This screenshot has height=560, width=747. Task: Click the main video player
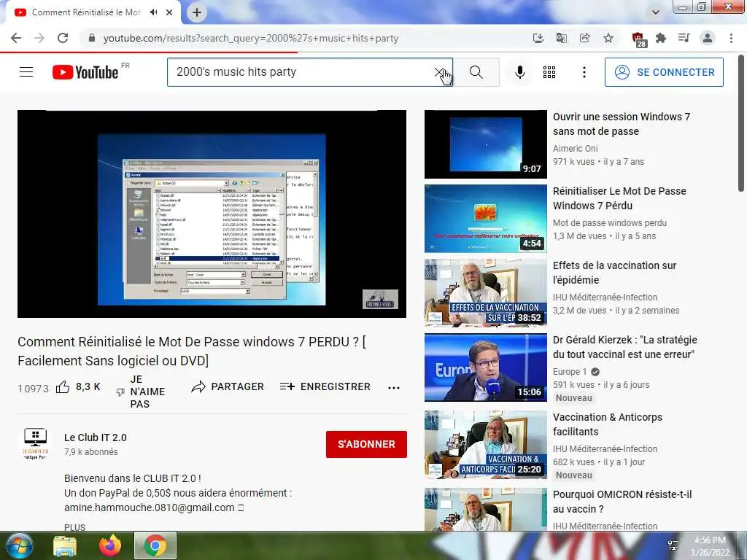[212, 214]
